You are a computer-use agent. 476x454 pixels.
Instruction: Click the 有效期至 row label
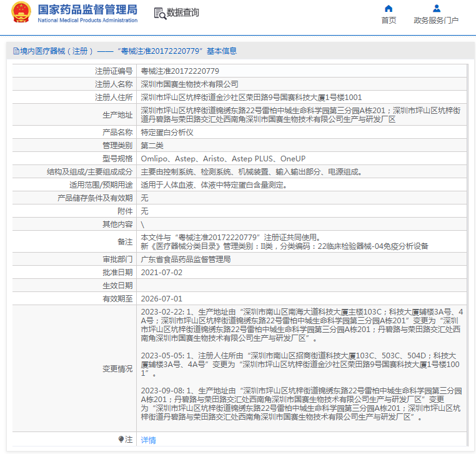tap(117, 299)
